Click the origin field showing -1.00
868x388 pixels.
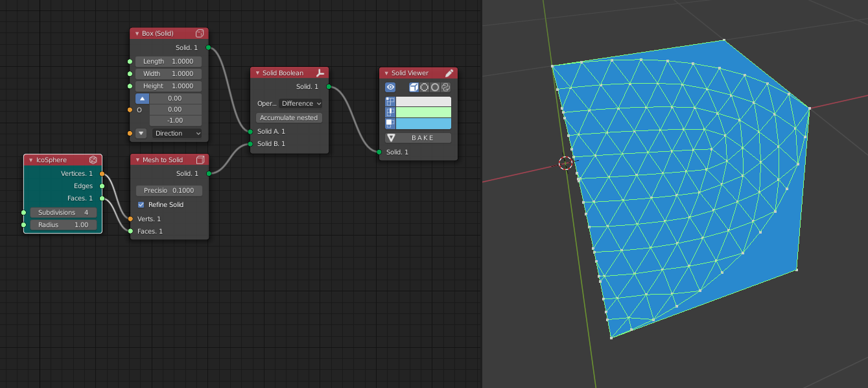click(x=176, y=121)
